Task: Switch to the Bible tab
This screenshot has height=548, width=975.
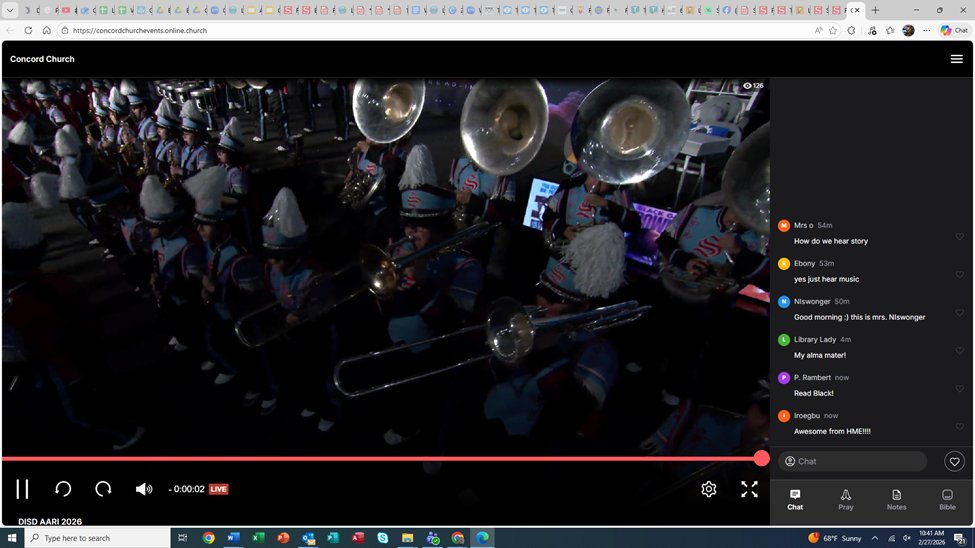Action: pyautogui.click(x=947, y=499)
